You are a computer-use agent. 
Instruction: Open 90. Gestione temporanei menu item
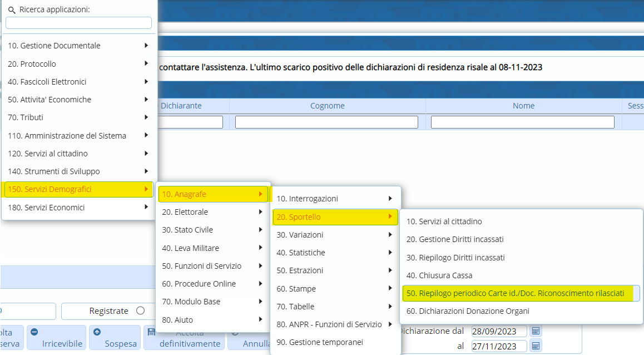[319, 342]
